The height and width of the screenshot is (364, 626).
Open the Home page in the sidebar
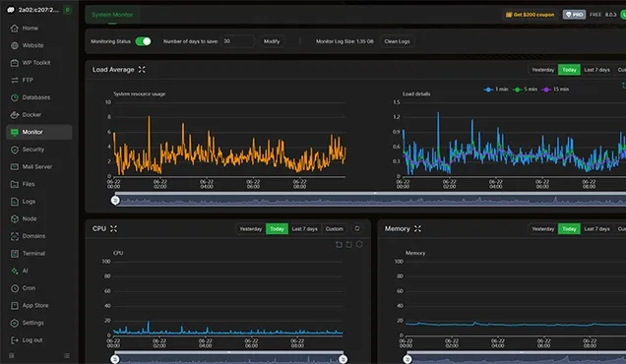click(38, 28)
